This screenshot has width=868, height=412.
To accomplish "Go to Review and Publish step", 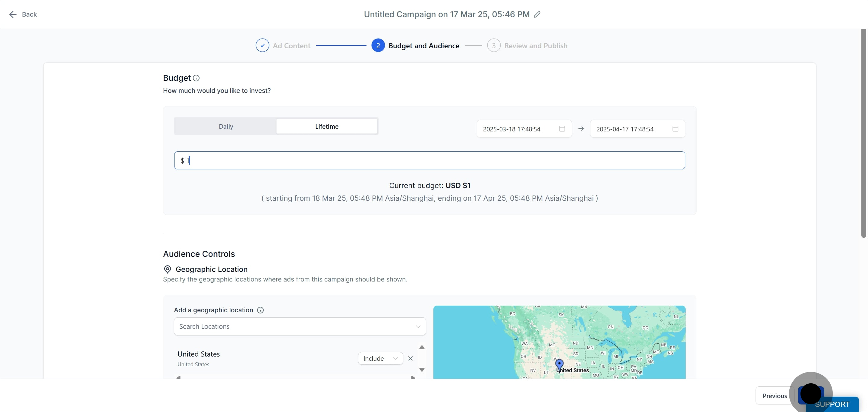I will pos(535,46).
